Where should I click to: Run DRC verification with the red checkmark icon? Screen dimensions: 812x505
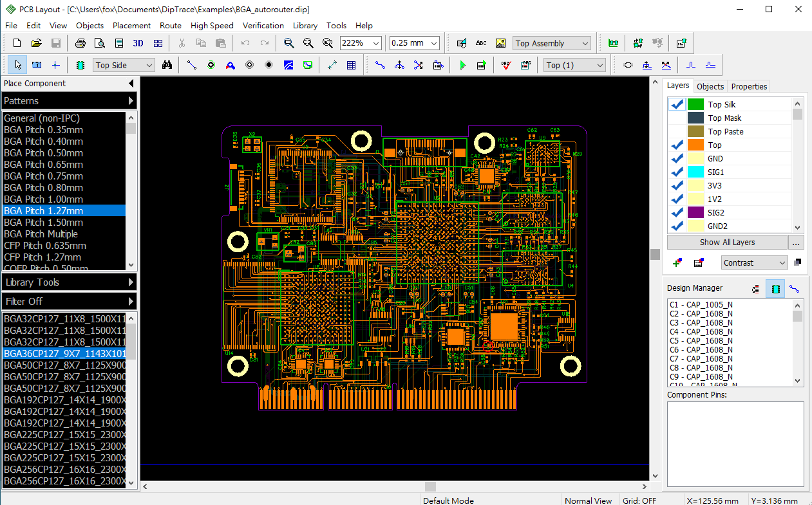(x=505, y=64)
